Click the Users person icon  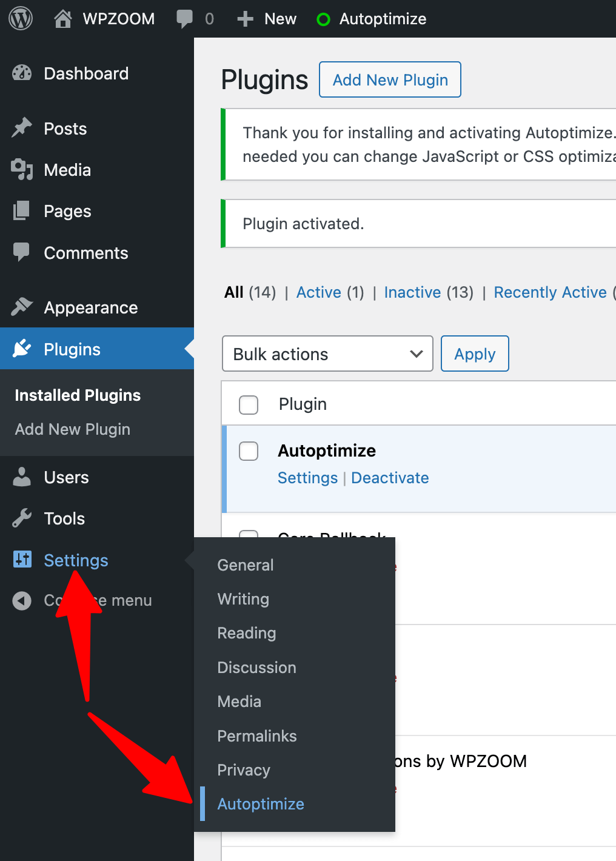pos(22,477)
